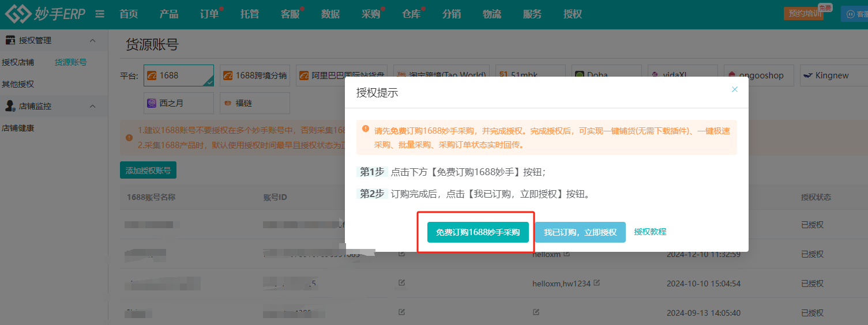Go to the 物流 menu

[x=492, y=14]
